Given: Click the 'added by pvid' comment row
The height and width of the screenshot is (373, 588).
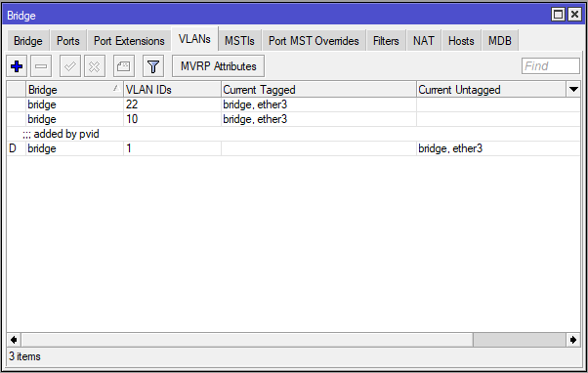Looking at the screenshot, I should pos(293,134).
